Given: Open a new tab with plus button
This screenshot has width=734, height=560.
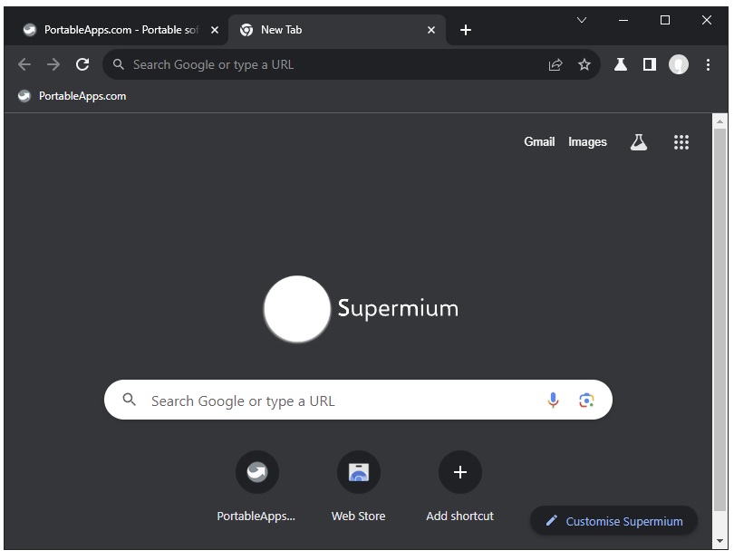Looking at the screenshot, I should click(x=466, y=30).
